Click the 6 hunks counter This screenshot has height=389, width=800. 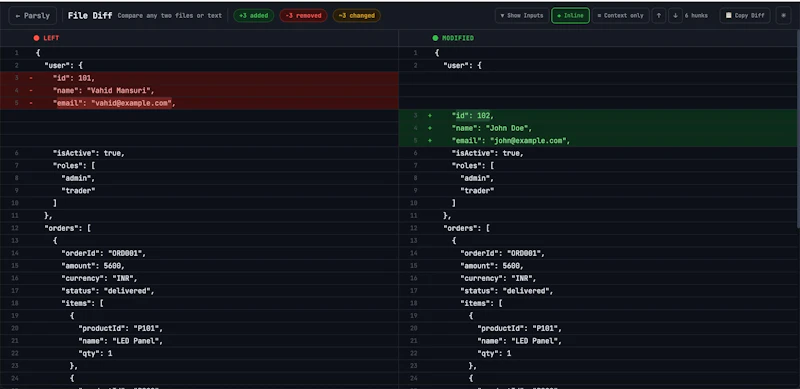(696, 16)
